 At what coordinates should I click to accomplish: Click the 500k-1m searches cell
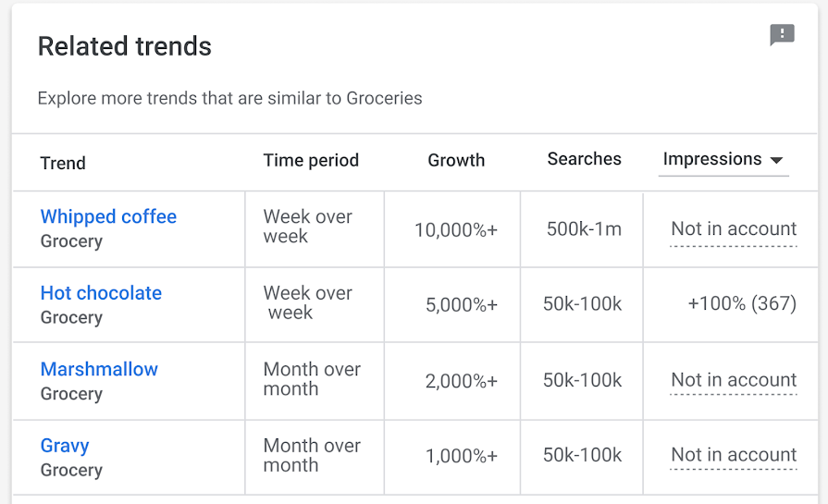pyautogui.click(x=584, y=229)
